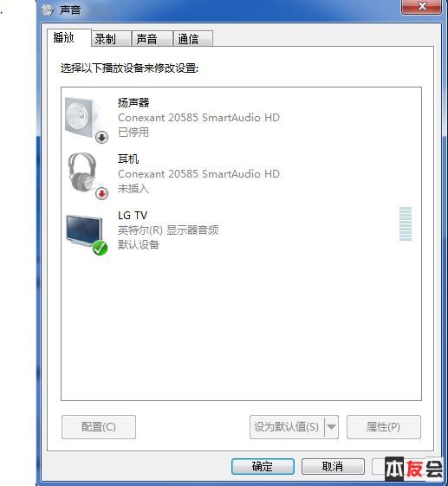Click the 确定 button
Screen dimensions: 448x486
263,466
